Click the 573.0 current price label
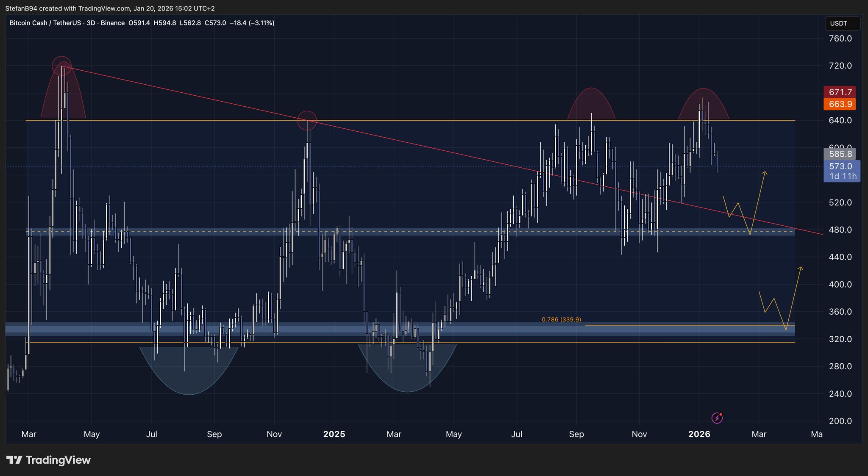Viewport: 868px width, 476px height. tap(840, 166)
